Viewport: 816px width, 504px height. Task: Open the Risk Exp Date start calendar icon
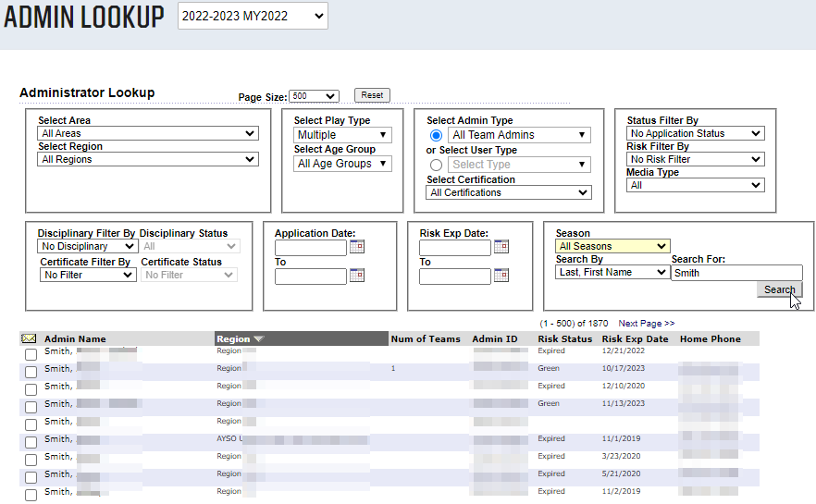pyautogui.click(x=501, y=246)
